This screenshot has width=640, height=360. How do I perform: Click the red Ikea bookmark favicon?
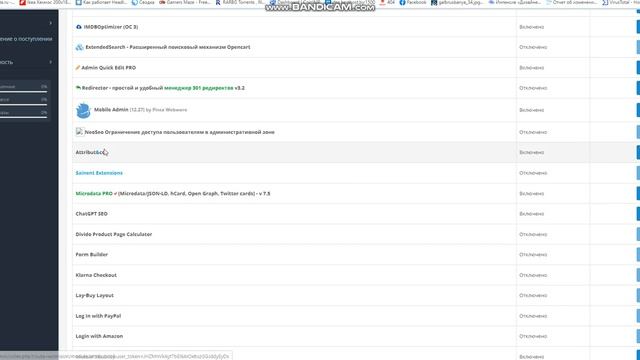pyautogui.click(x=23, y=2)
